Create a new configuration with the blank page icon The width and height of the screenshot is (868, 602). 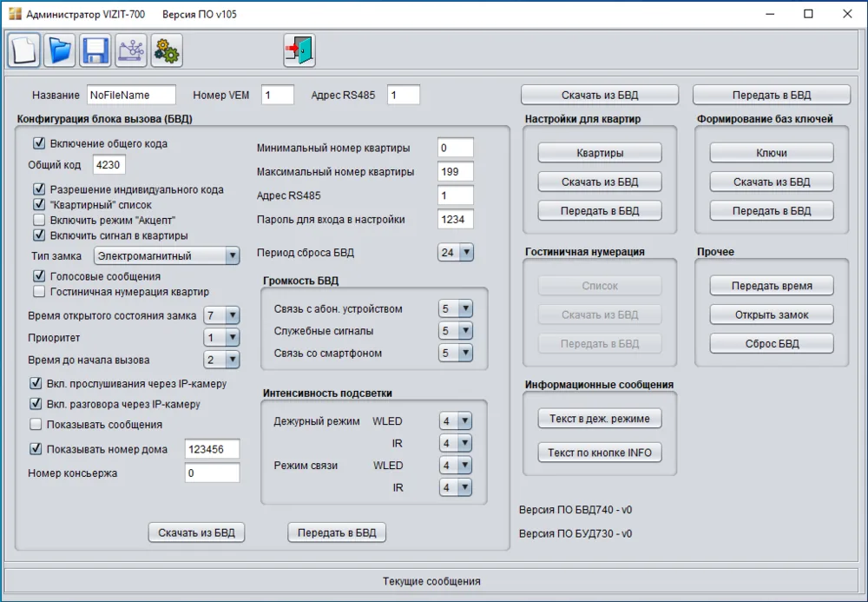point(23,50)
